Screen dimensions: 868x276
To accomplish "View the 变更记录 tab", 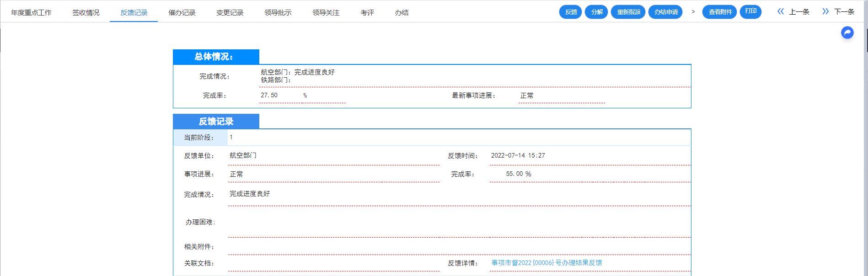I will (230, 13).
